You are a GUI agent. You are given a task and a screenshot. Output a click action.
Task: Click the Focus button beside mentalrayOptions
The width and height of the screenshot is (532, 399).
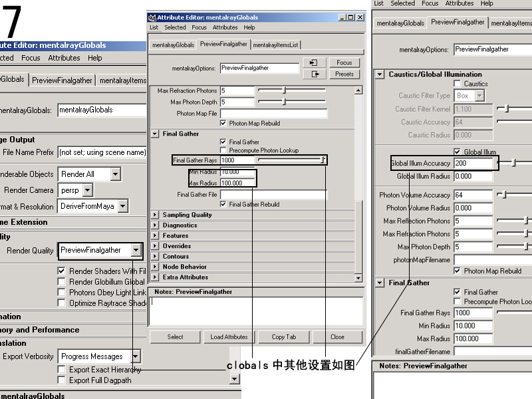(x=344, y=63)
